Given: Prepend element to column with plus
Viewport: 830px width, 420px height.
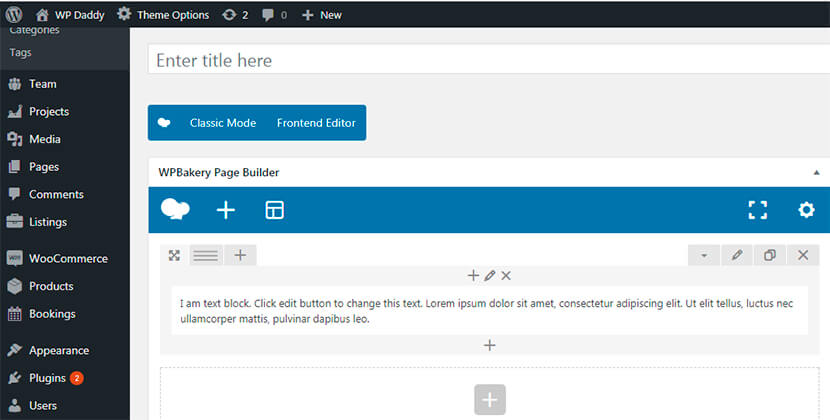Looking at the screenshot, I should pos(473,275).
